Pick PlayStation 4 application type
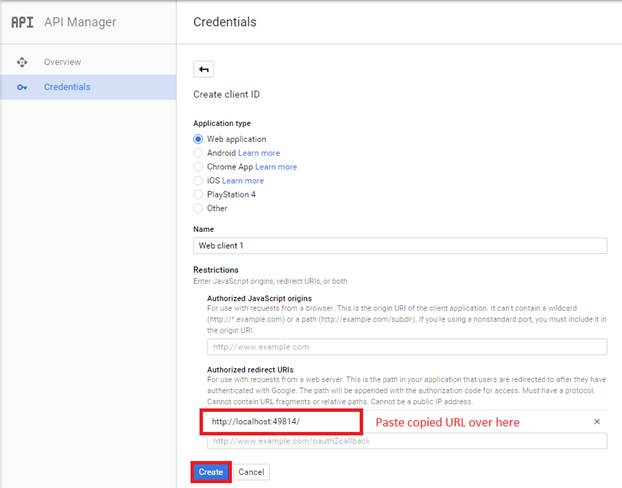Viewport: 622px width, 488px height. [198, 195]
